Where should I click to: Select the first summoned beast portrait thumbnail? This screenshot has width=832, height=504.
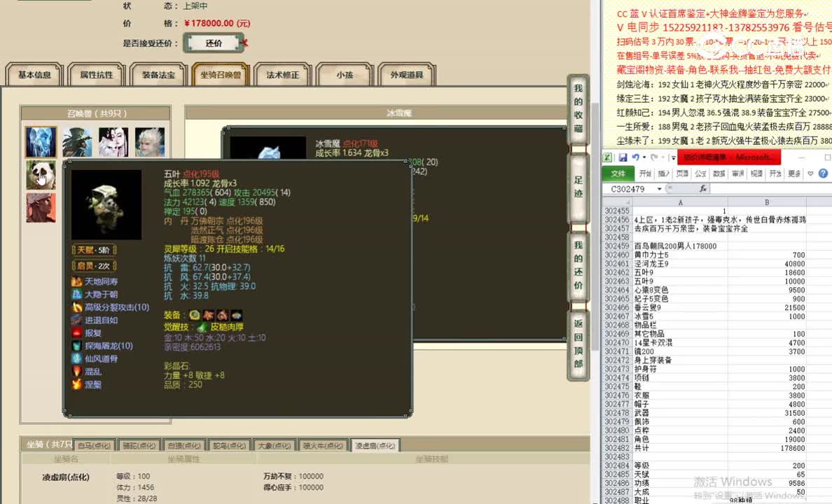click(x=41, y=141)
